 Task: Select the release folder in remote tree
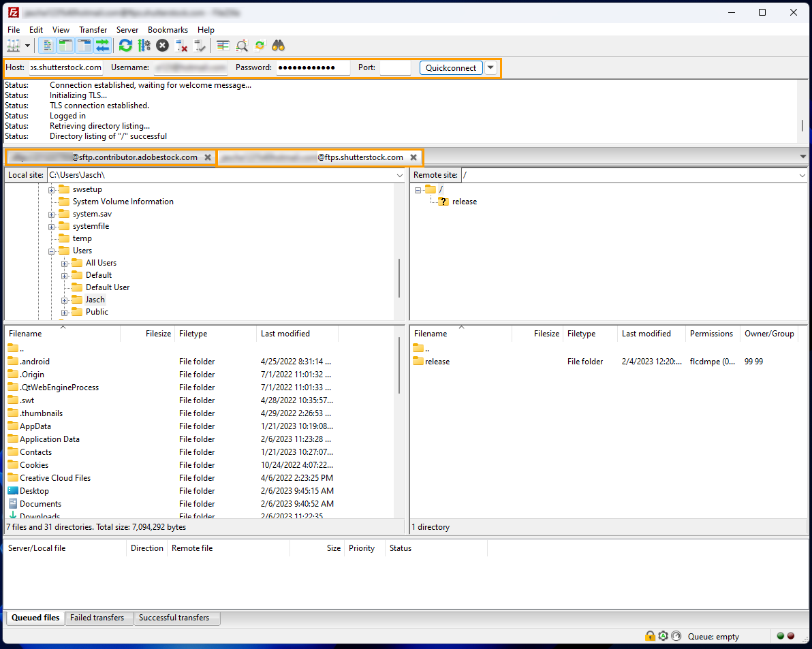pos(464,202)
